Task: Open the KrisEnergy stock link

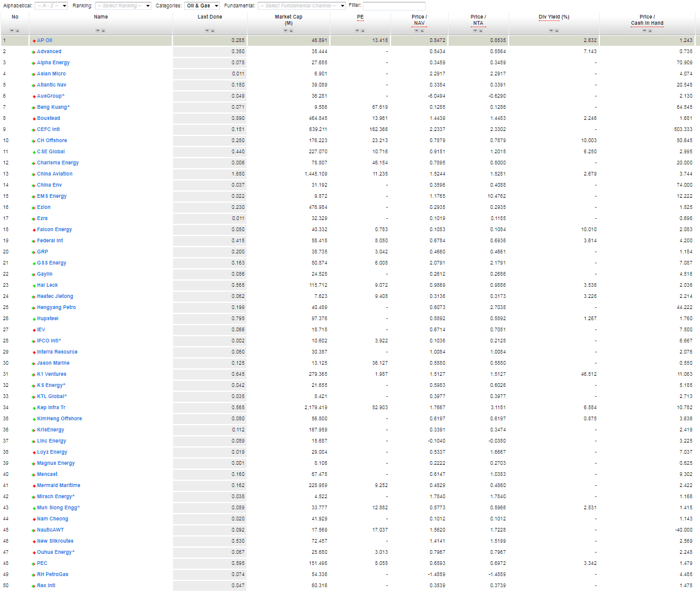Action: pos(51,430)
